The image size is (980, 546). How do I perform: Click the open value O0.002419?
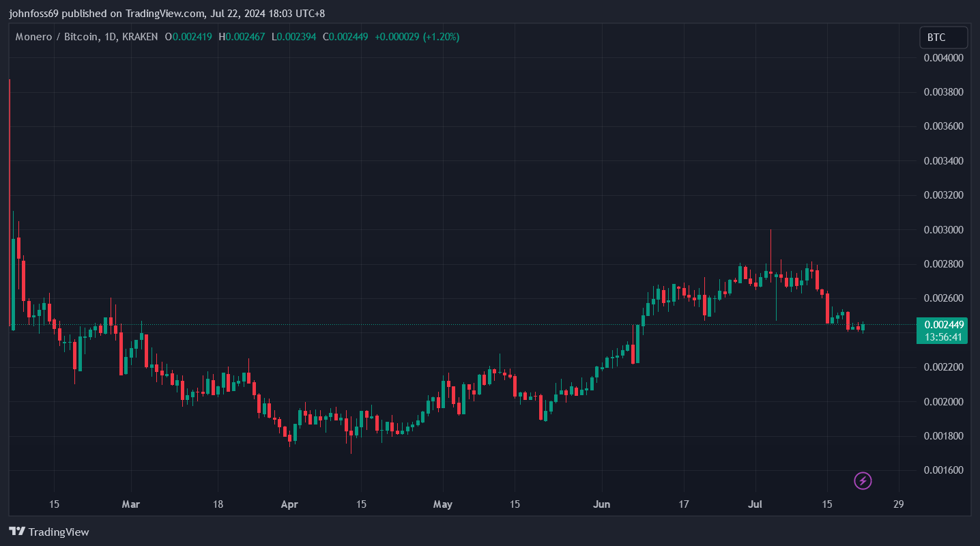click(189, 37)
